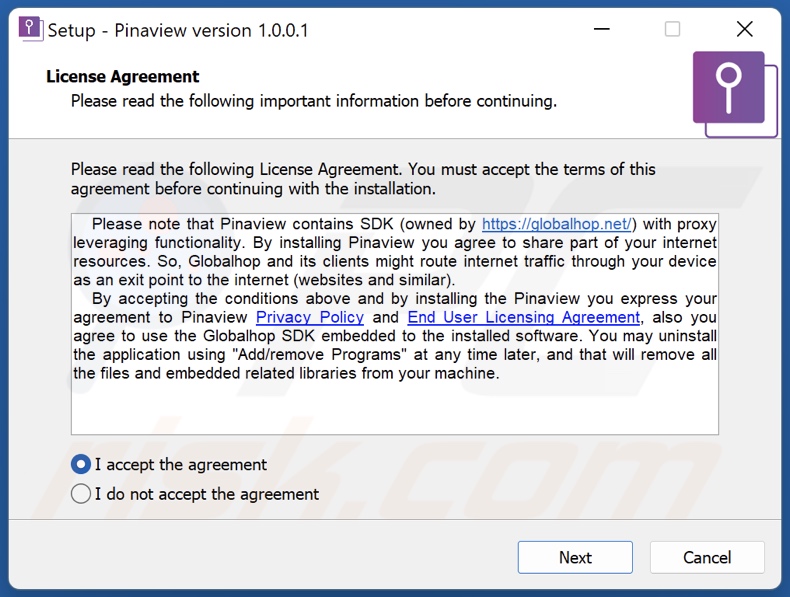Click the greyed-out maximize window button
The image size is (790, 597).
(x=672, y=29)
